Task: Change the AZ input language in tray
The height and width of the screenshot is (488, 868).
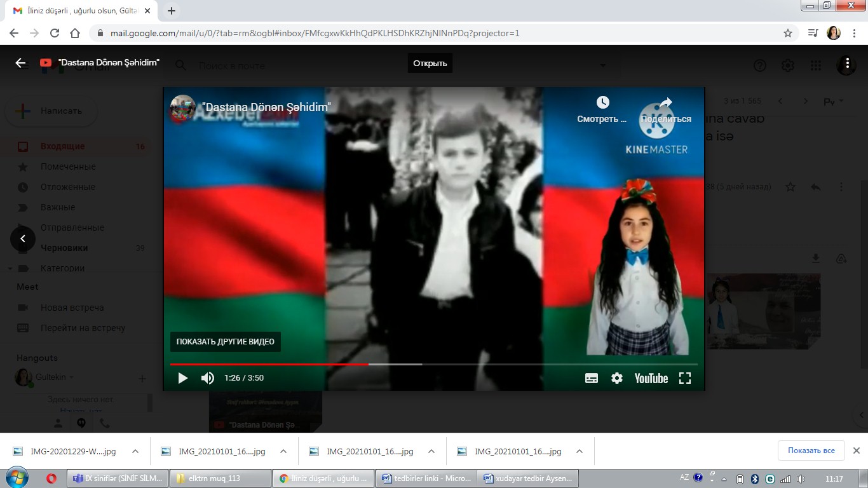Action: (684, 478)
